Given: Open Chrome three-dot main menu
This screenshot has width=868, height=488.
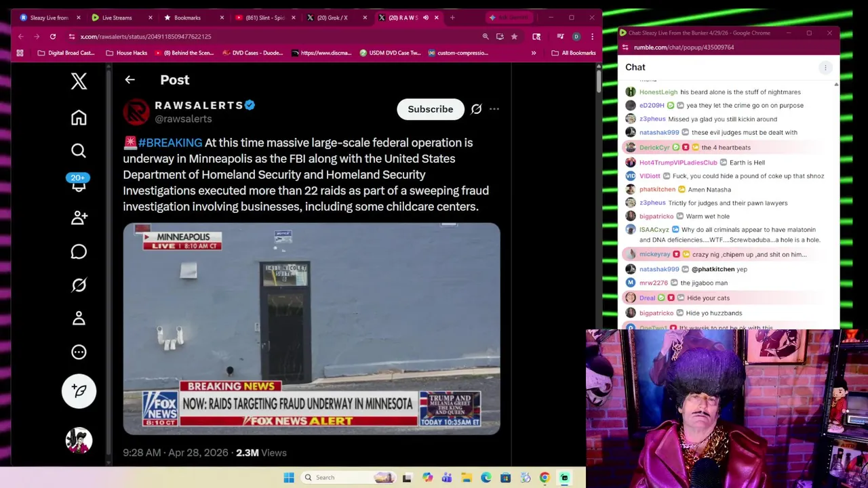Looking at the screenshot, I should coord(592,37).
